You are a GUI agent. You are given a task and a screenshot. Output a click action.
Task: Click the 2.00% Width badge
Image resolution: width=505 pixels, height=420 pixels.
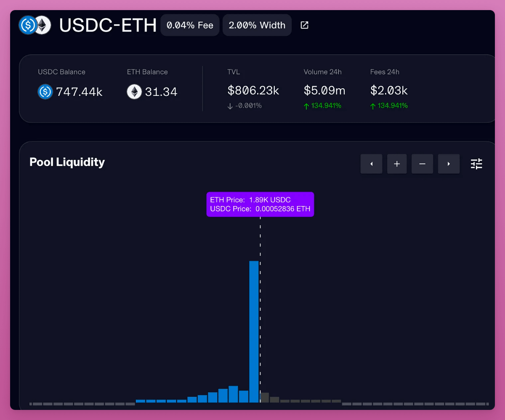coord(257,25)
